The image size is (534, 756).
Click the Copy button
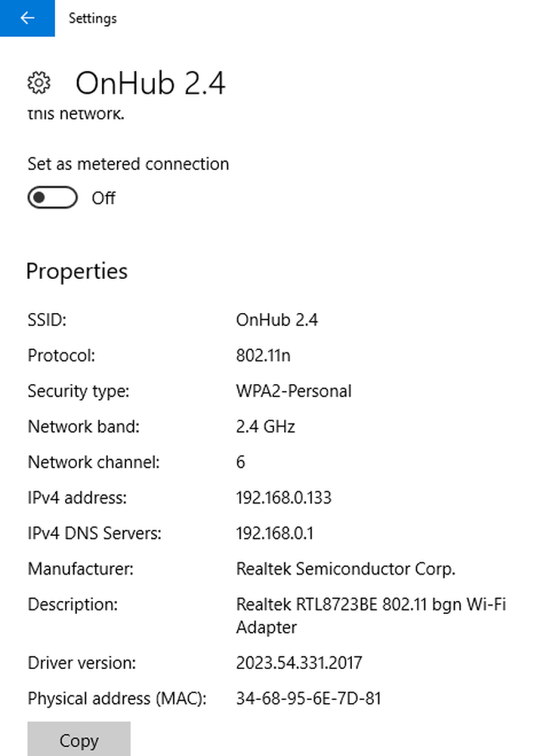pos(79,740)
